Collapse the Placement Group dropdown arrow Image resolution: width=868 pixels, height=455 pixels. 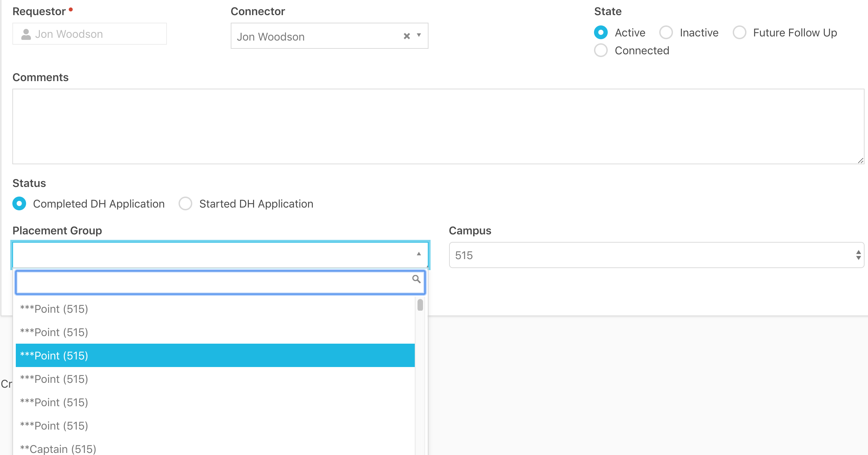[419, 254]
